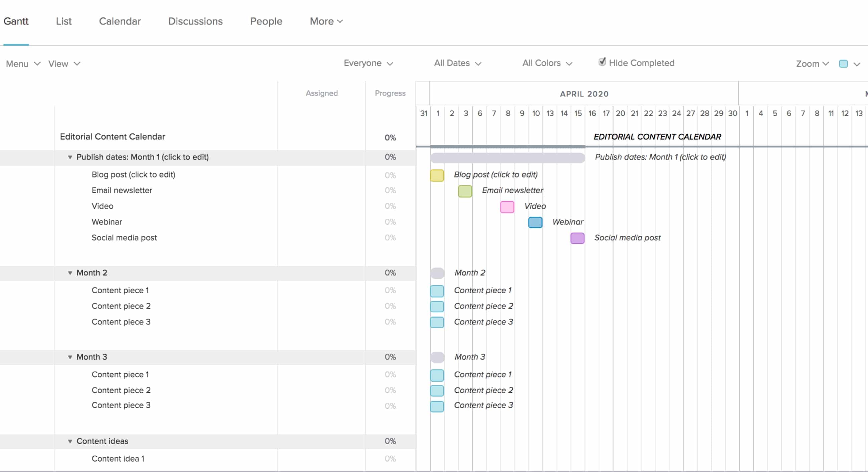
Task: Switch to the Calendar tab
Action: [x=120, y=21]
